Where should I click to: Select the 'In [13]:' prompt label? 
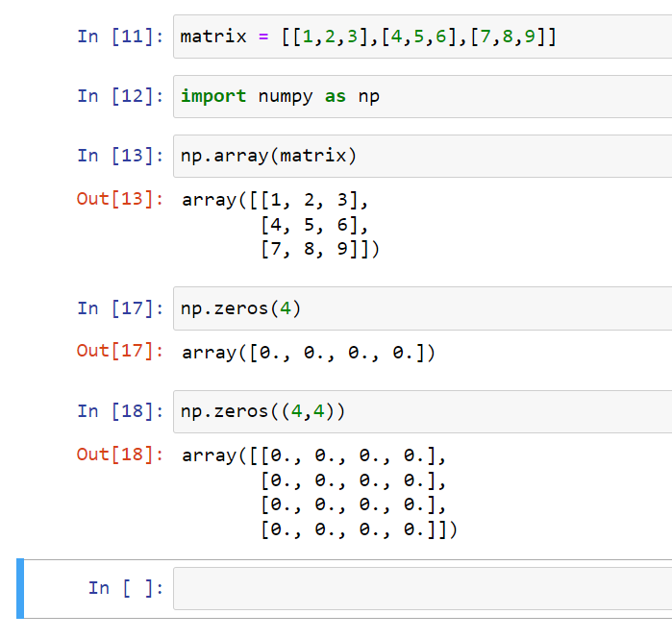pos(120,156)
